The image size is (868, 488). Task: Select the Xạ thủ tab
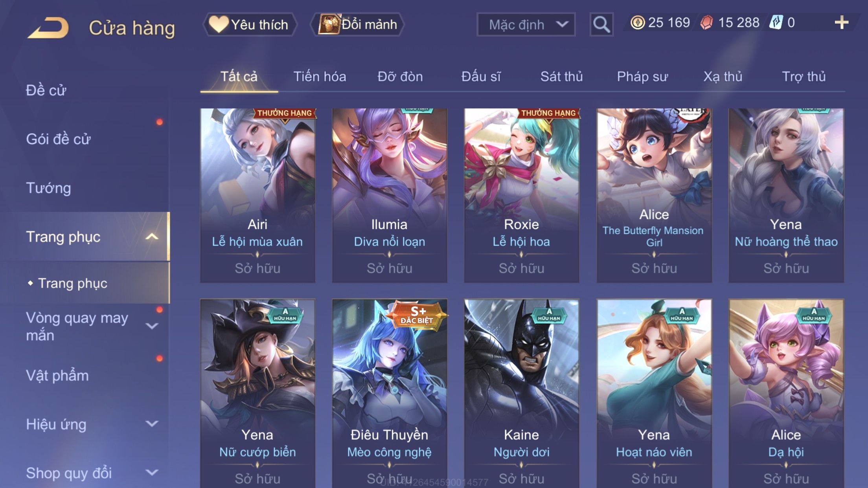coord(723,76)
